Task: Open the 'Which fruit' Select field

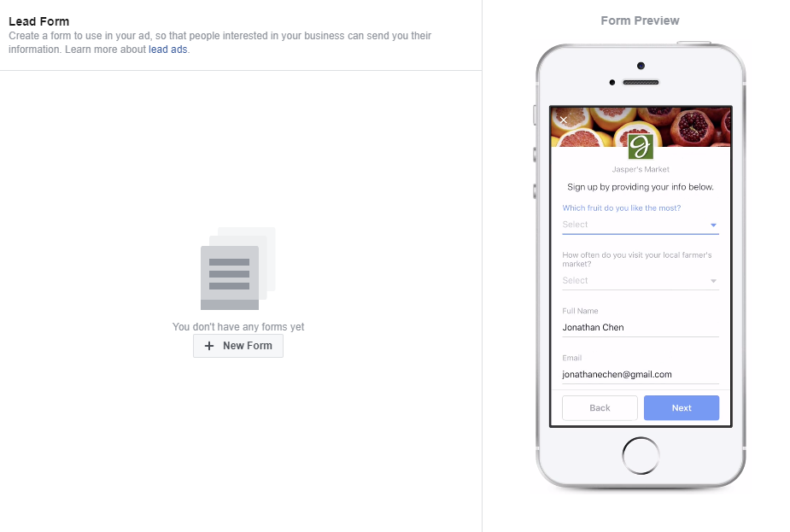Action: 641,225
